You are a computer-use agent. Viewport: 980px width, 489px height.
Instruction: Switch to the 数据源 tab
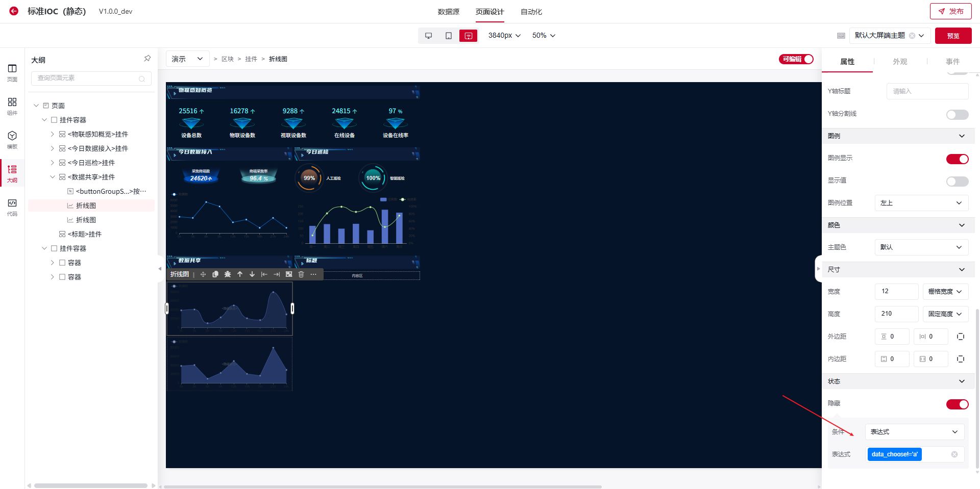coord(448,12)
